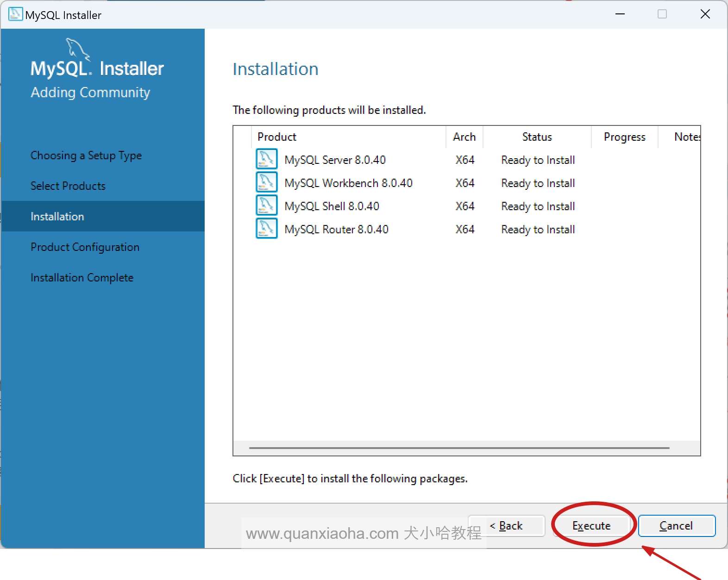Click the X64 arch cell for MySQL Server
728x580 pixels.
tap(465, 160)
